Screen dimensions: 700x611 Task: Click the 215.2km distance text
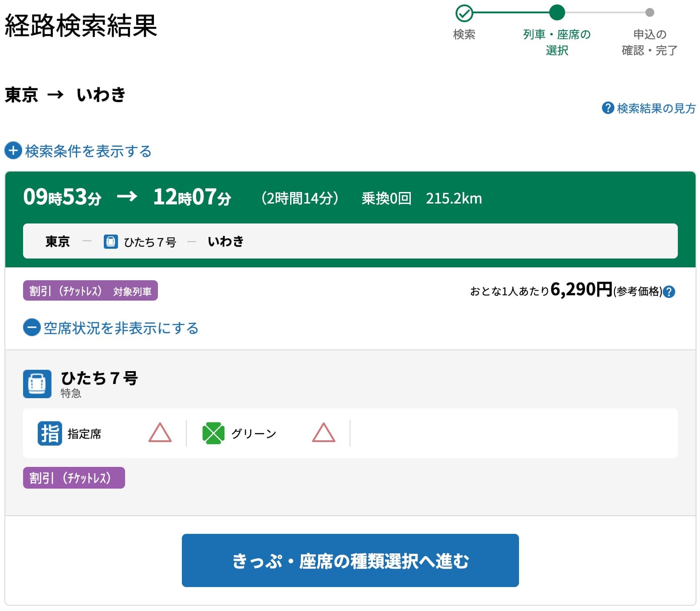(454, 198)
